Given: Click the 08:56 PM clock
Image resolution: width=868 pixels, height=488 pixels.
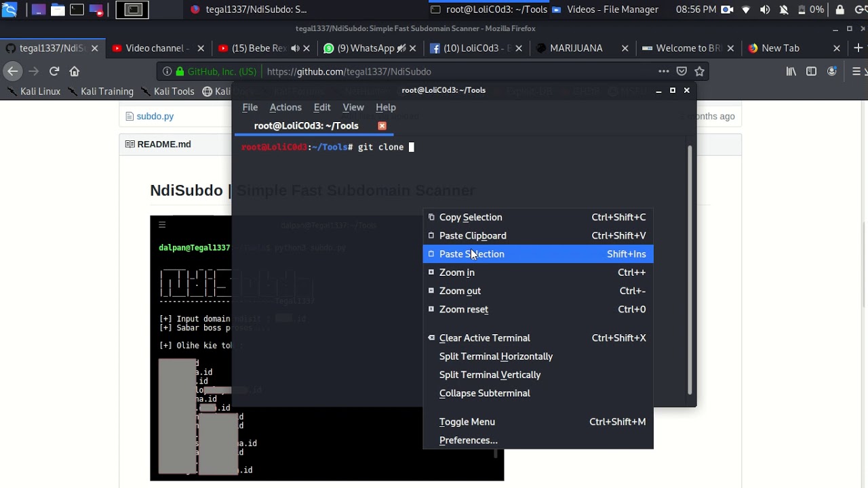Looking at the screenshot, I should coord(696,9).
